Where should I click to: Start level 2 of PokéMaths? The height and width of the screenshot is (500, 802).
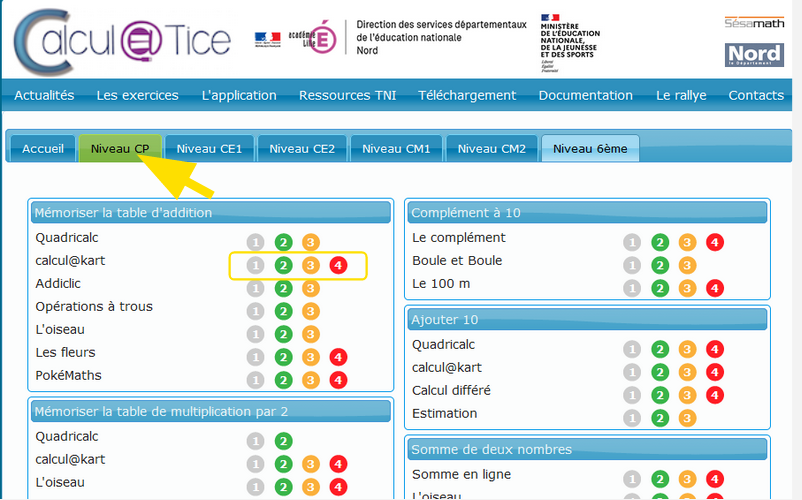[x=283, y=380]
